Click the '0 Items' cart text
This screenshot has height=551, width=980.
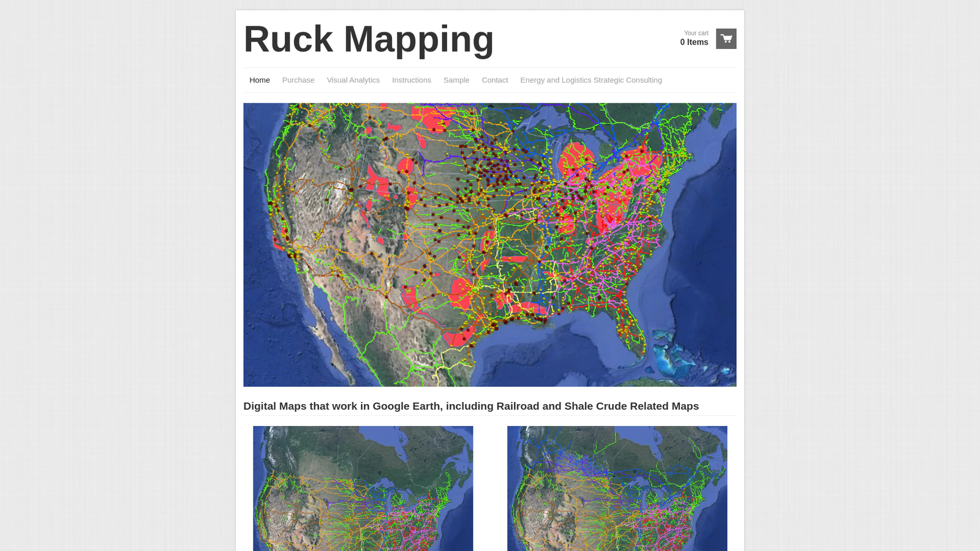[694, 42]
